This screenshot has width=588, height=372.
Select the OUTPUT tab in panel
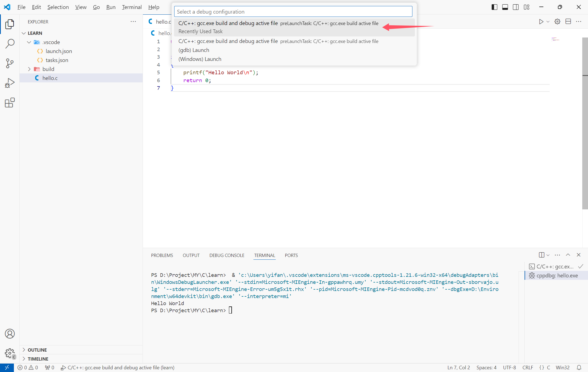pos(192,255)
